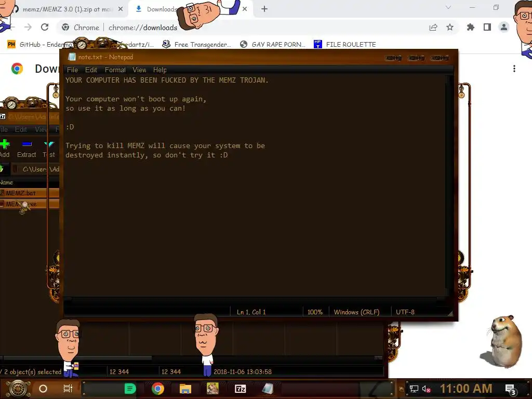532x399 pixels.
Task: Open Notepad File menu
Action: click(72, 70)
